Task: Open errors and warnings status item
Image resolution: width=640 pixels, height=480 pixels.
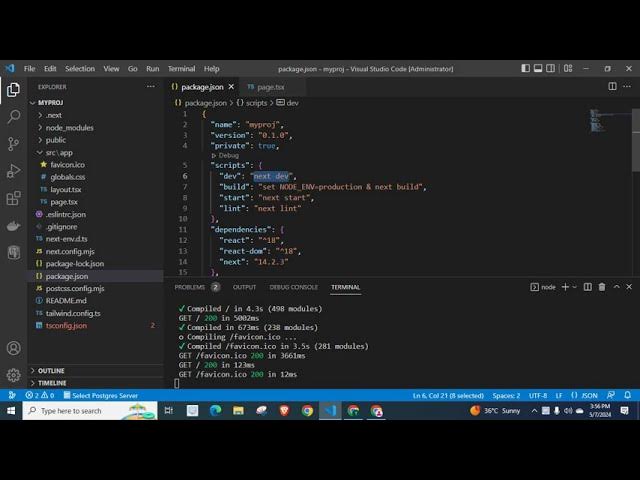Action: pyautogui.click(x=40, y=395)
